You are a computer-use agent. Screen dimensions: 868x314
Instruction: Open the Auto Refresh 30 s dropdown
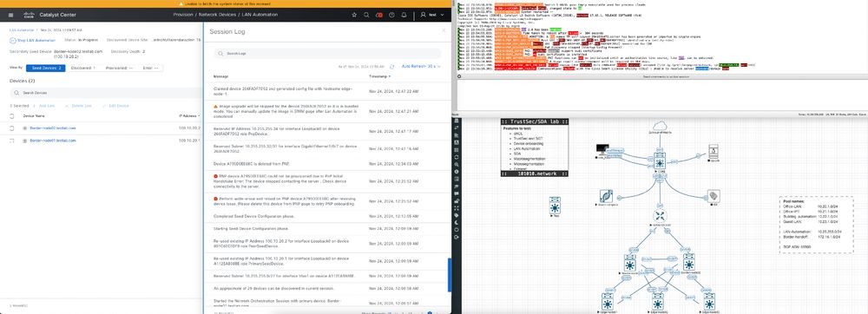point(421,66)
